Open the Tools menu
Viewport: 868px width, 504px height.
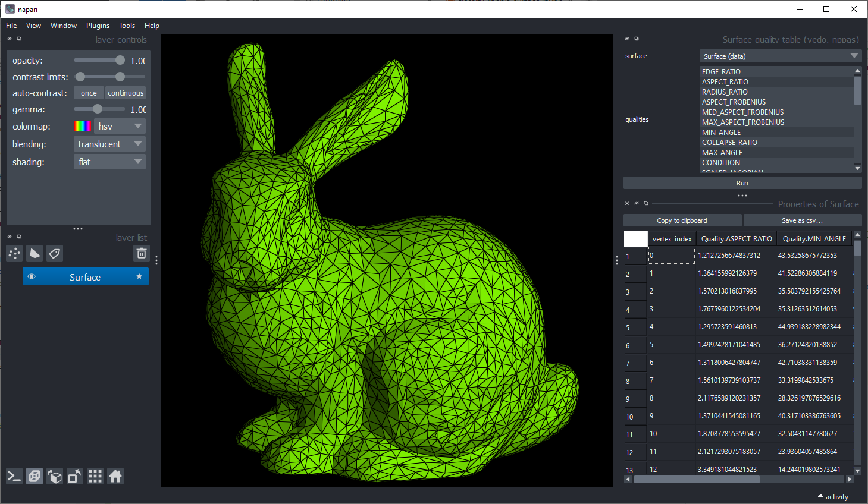click(127, 26)
